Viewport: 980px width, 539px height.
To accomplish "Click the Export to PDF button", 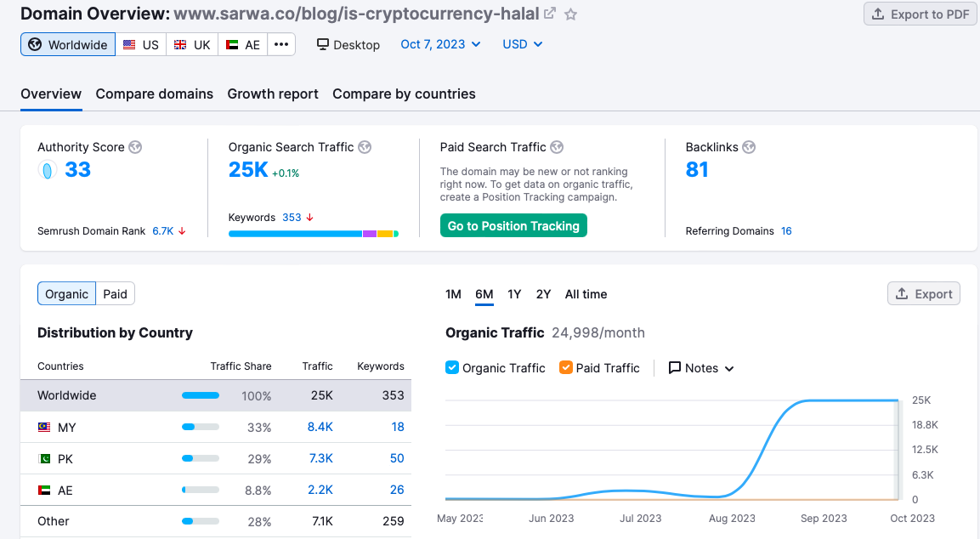I will click(x=921, y=14).
